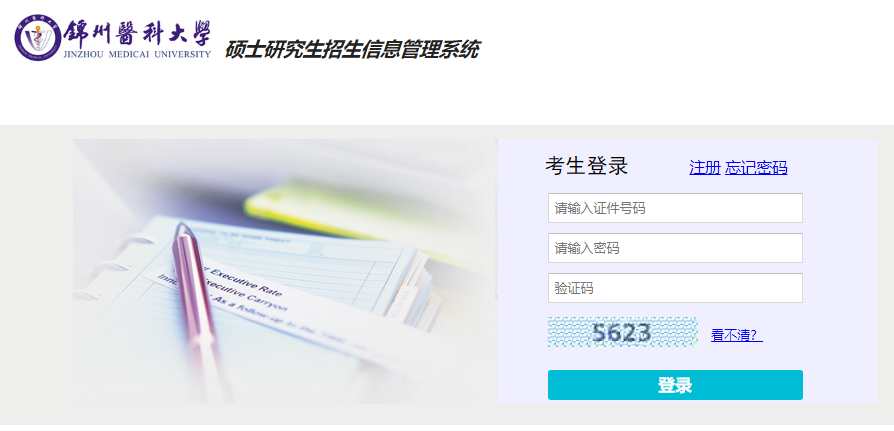Focus the 验证码 verification code field

[675, 288]
